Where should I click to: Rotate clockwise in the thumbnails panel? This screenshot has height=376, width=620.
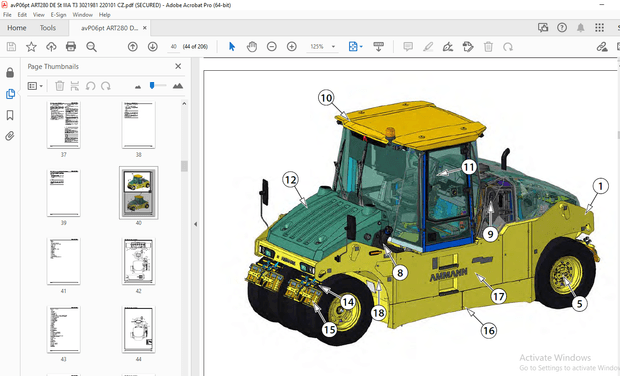(106, 86)
